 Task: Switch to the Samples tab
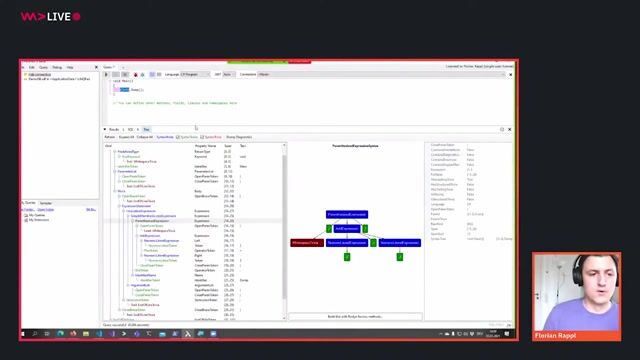pyautogui.click(x=46, y=203)
